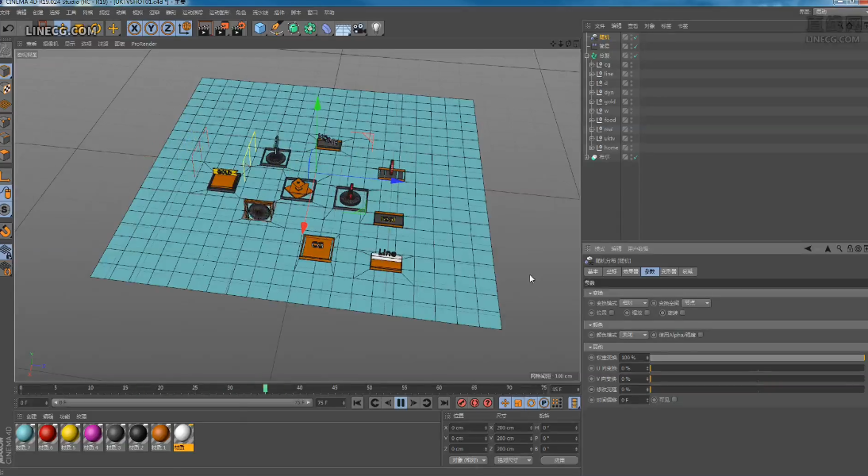
Task: Toggle the X-axis lock icon
Action: [x=134, y=29]
